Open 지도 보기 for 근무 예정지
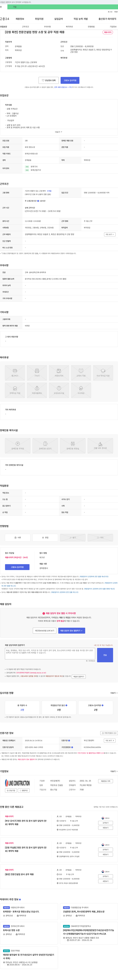118x980 pixels. click(x=110, y=234)
